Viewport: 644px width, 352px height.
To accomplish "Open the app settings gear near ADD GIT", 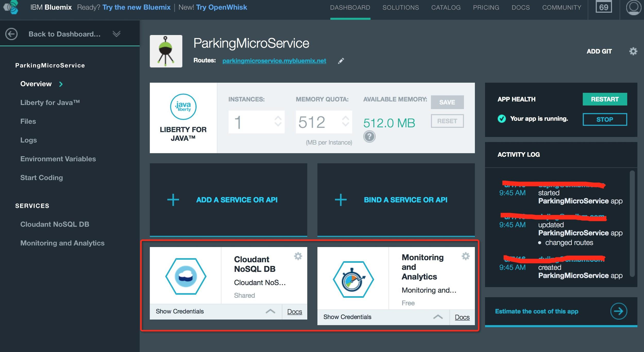I will (633, 51).
